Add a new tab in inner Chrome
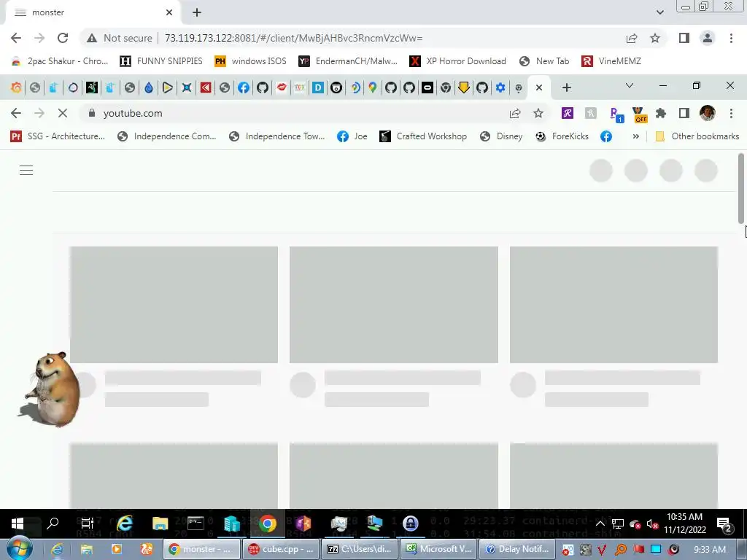The height and width of the screenshot is (560, 747). (x=566, y=87)
